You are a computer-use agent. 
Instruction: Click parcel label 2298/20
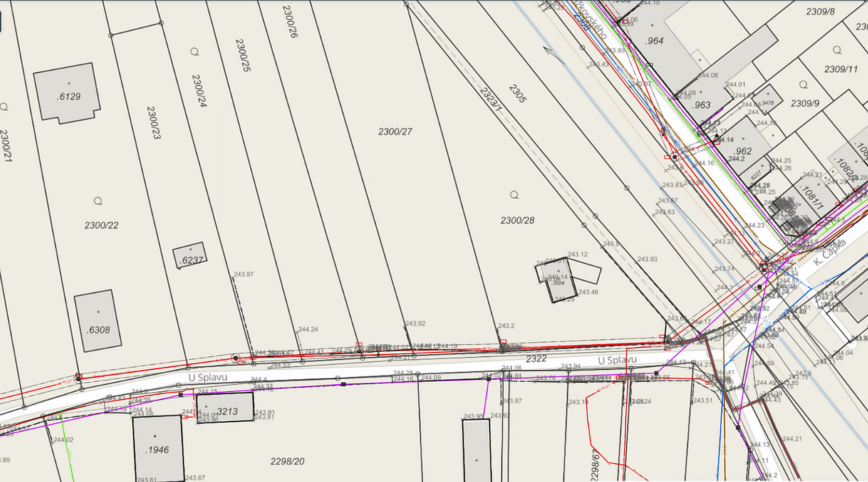tap(287, 461)
